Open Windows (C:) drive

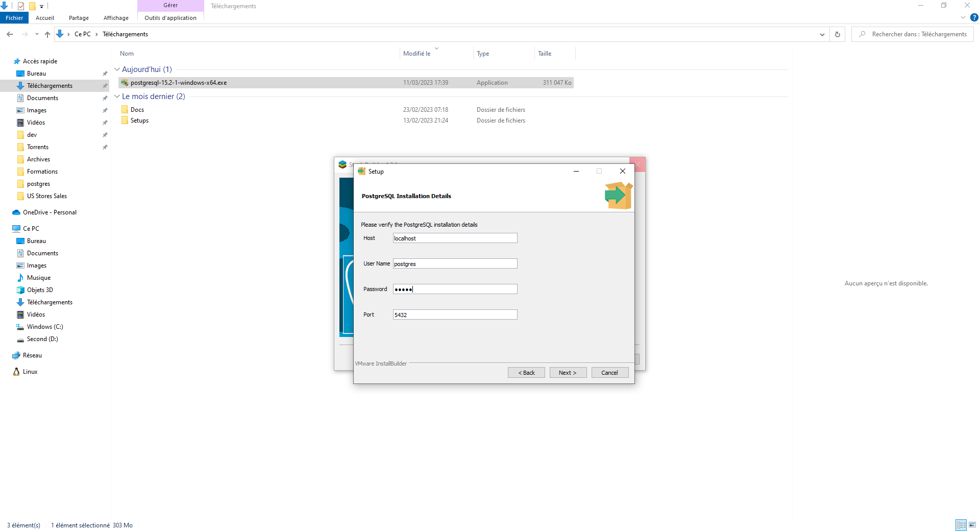click(x=45, y=327)
